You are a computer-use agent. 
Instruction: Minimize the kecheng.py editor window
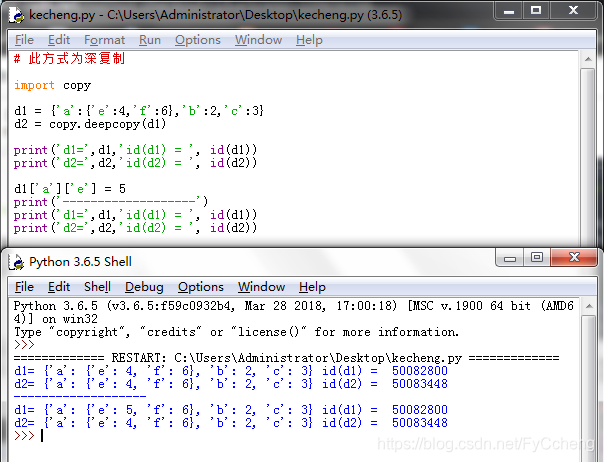click(508, 10)
